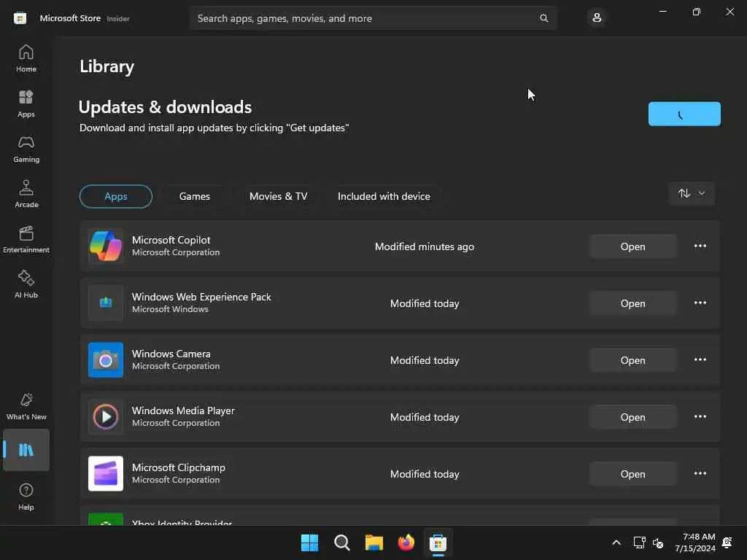The image size is (747, 560).
Task: Switch to Movies & TV tab
Action: pos(278,196)
